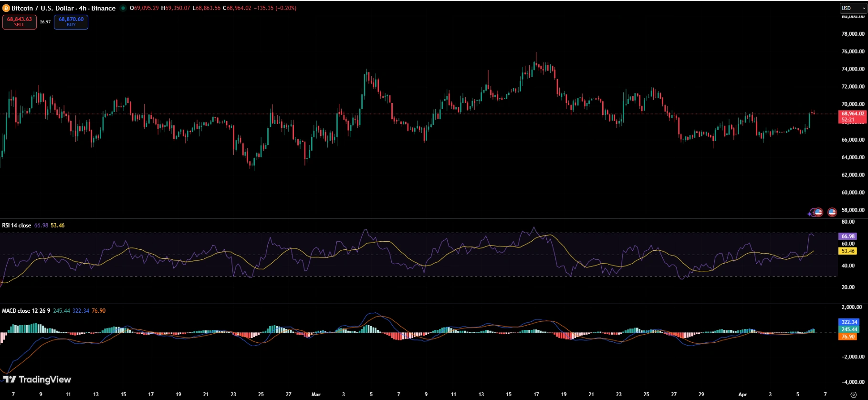Viewport: 868px width, 400px height.
Task: Click the Mar label on time axis
Action: (x=316, y=394)
